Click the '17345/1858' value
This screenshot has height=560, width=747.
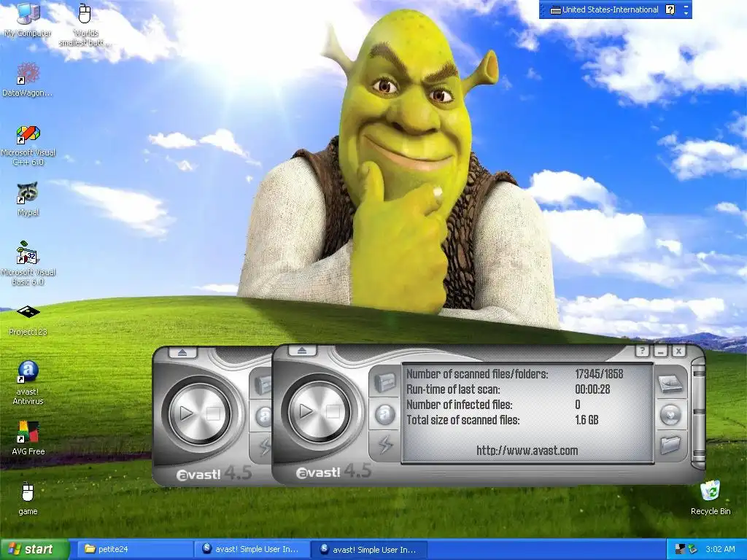coord(599,374)
